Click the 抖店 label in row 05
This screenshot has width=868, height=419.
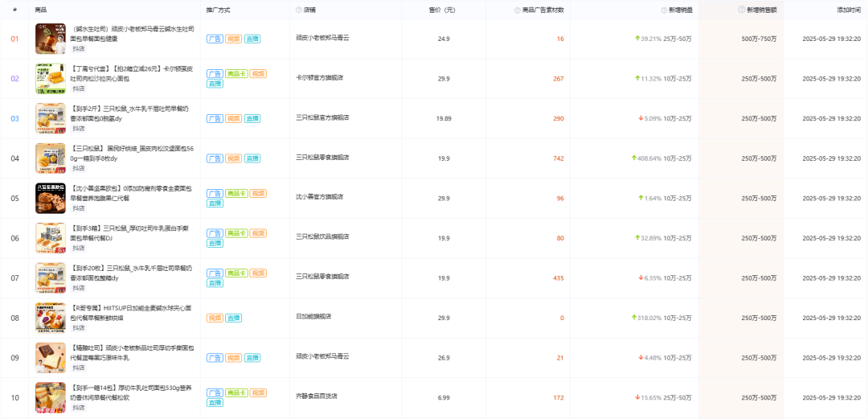click(79, 208)
